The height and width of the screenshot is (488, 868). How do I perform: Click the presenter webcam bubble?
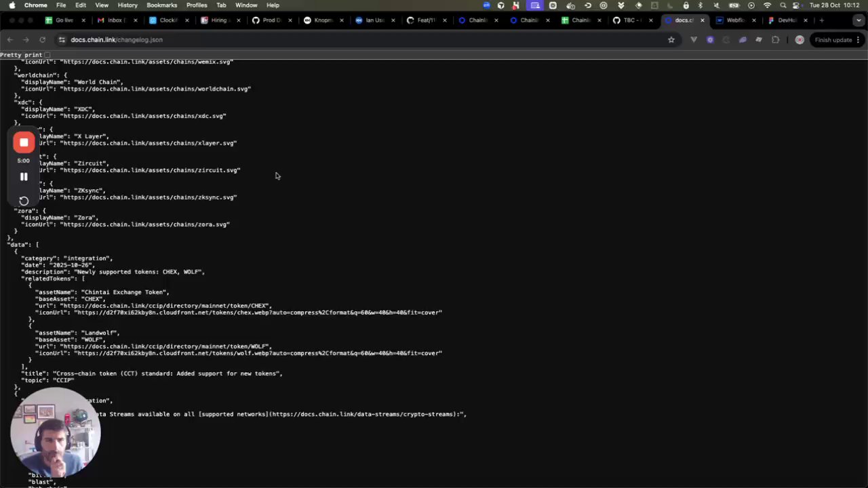[56, 432]
